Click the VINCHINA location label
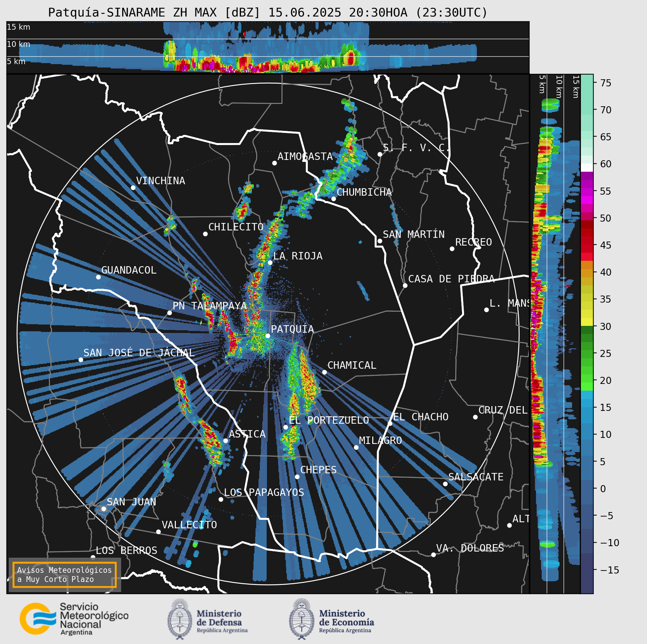Image resolution: width=647 pixels, height=644 pixels. [161, 181]
